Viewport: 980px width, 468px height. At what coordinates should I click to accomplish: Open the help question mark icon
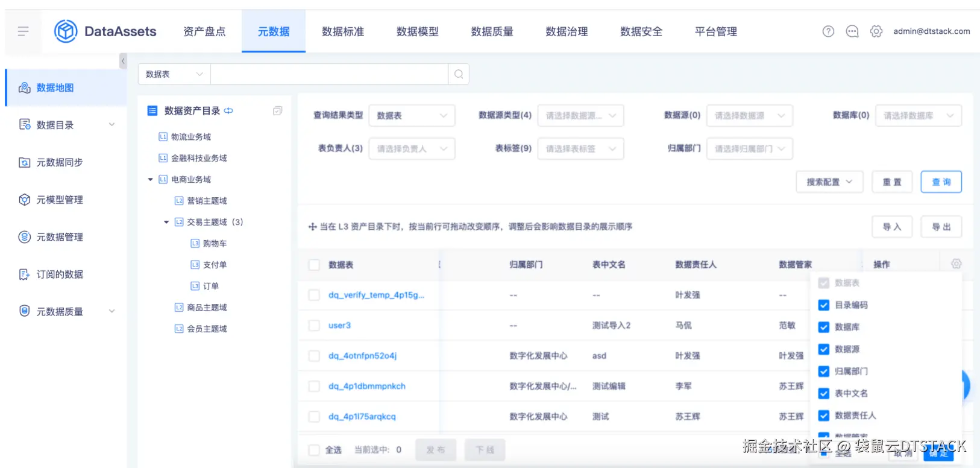point(828,31)
